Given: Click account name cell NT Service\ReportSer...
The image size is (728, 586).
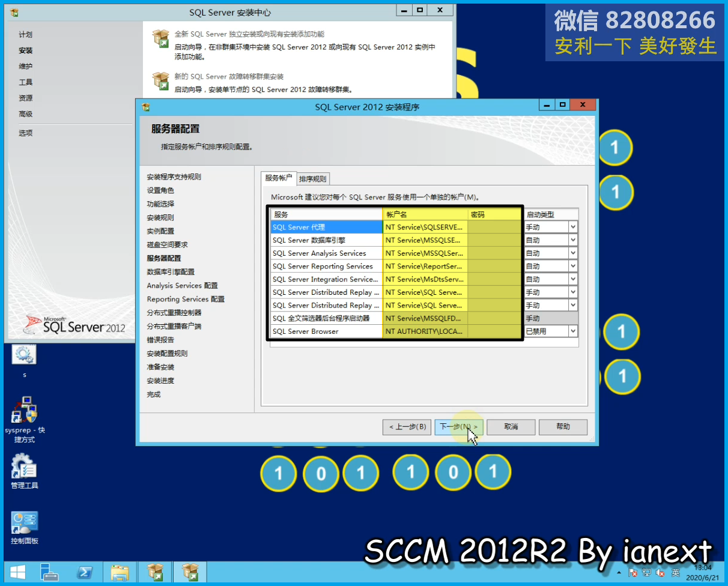Looking at the screenshot, I should 425,267.
